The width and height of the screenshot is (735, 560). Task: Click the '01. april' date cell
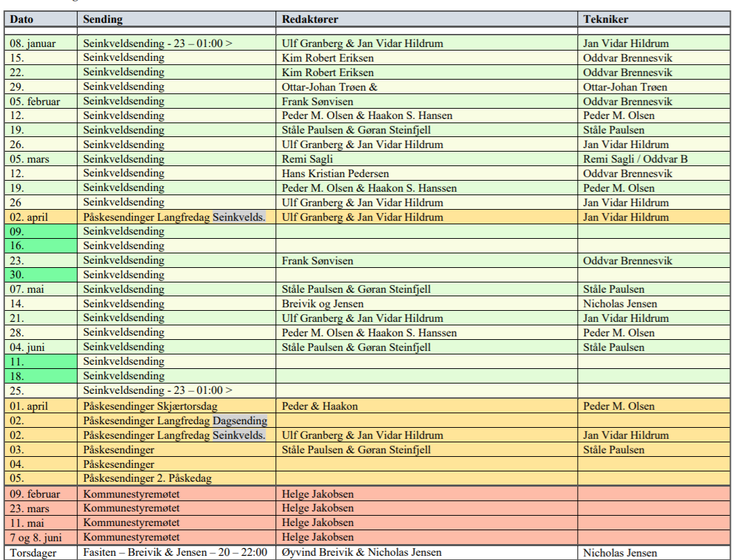tap(41, 406)
